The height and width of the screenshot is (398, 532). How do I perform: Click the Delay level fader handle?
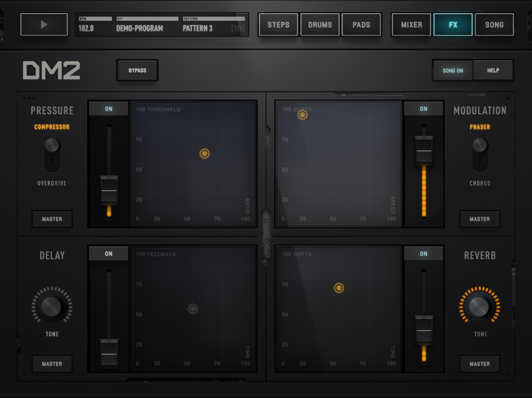pos(109,354)
